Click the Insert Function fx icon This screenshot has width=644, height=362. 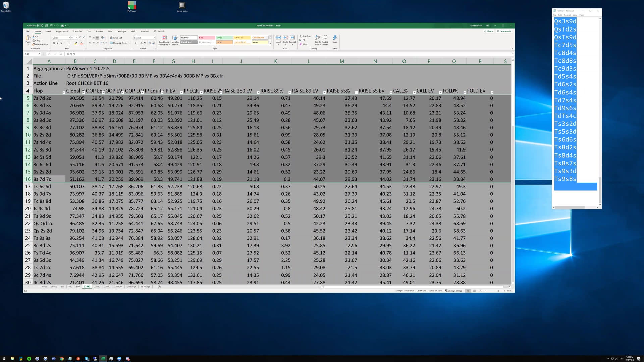click(x=61, y=54)
